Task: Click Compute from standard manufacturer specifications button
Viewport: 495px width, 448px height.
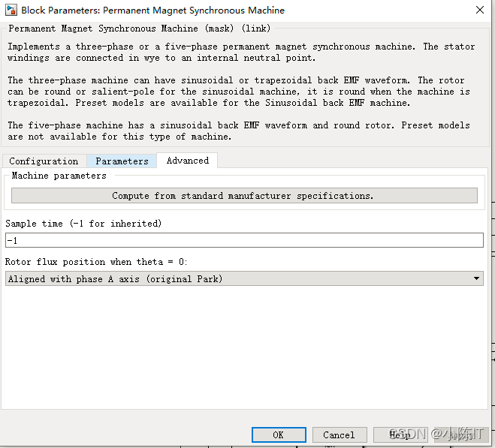Action: [x=244, y=196]
